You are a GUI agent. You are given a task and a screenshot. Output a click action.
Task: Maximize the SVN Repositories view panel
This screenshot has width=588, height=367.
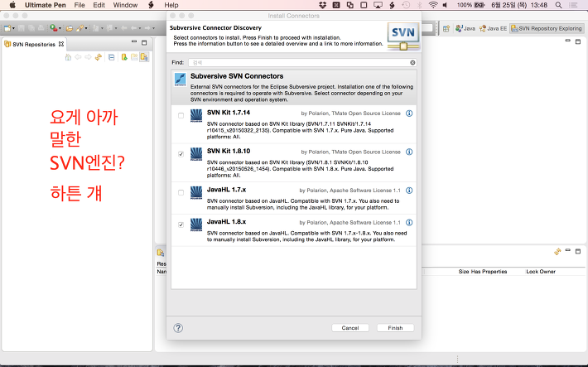click(144, 42)
